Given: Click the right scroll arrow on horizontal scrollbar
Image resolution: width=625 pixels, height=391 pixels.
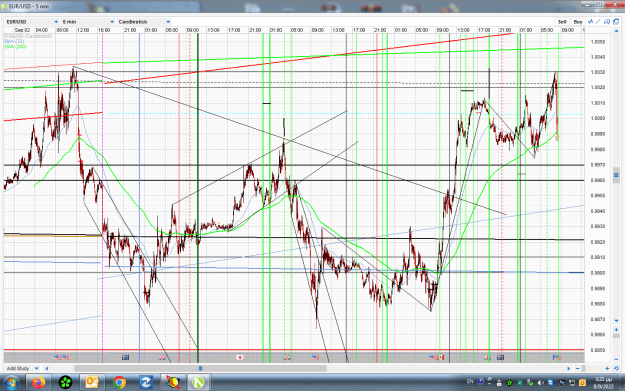Looking at the screenshot, I should (569, 368).
